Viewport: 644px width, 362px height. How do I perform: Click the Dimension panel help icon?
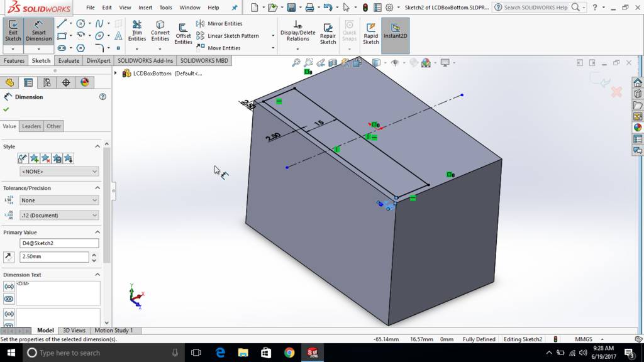(103, 97)
